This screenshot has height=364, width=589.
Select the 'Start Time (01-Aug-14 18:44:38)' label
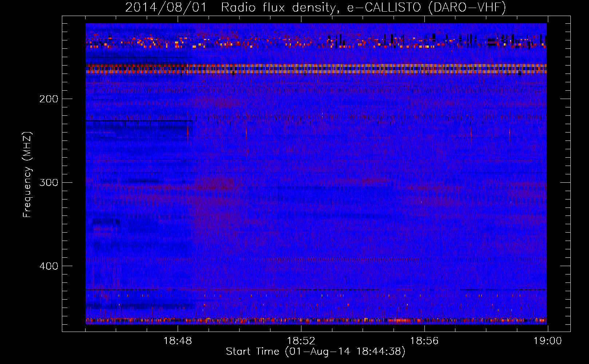(x=316, y=352)
